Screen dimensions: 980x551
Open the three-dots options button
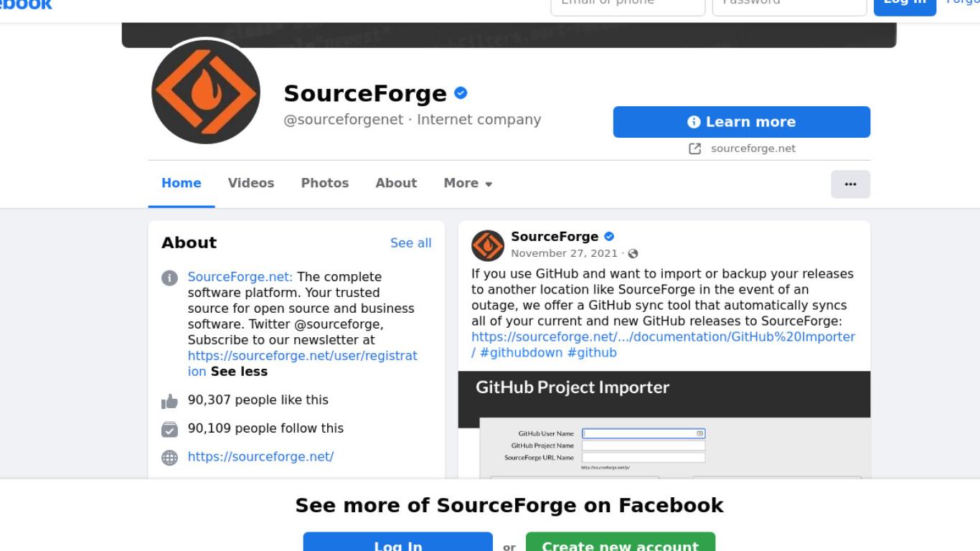(x=850, y=184)
